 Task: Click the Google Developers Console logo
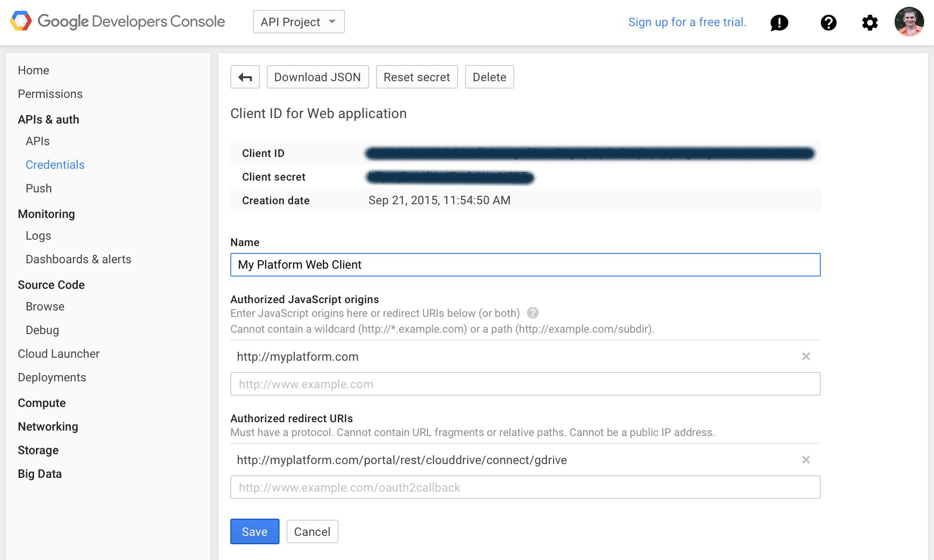118,22
